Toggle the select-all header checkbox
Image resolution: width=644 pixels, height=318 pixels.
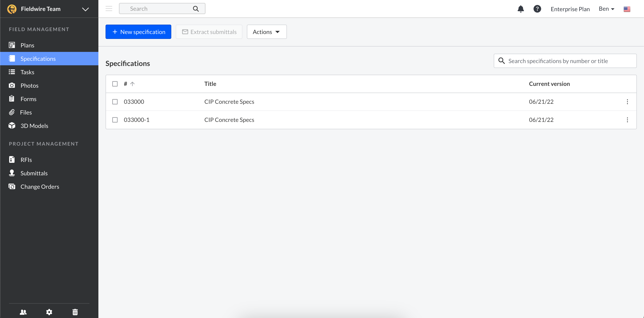(x=115, y=84)
